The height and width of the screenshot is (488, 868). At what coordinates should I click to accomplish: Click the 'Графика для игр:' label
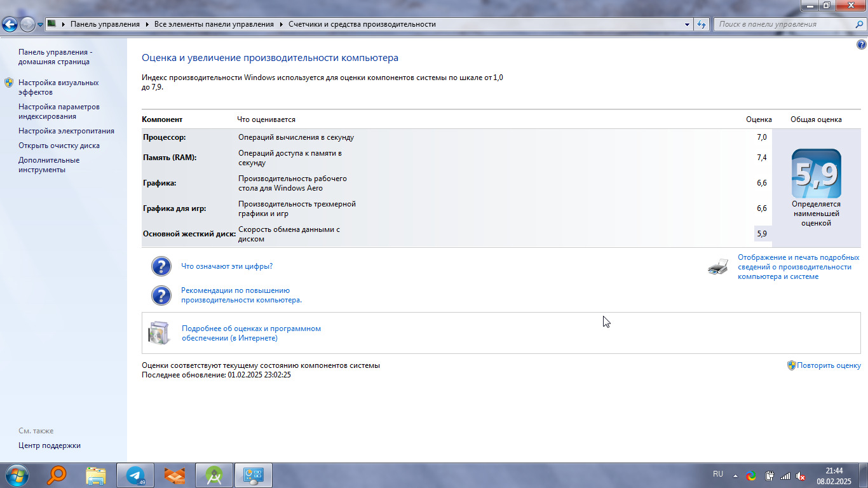tap(175, 208)
